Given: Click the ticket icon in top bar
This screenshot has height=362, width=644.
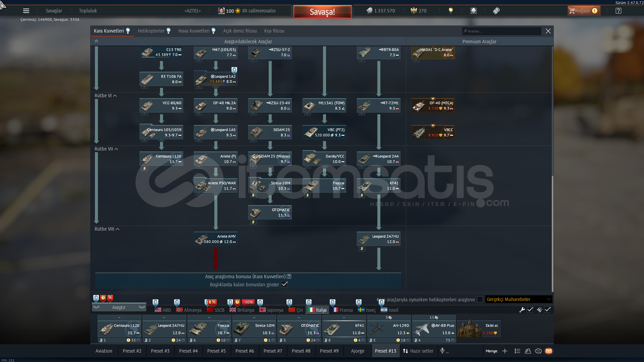Looking at the screenshot, I should tap(496, 11).
